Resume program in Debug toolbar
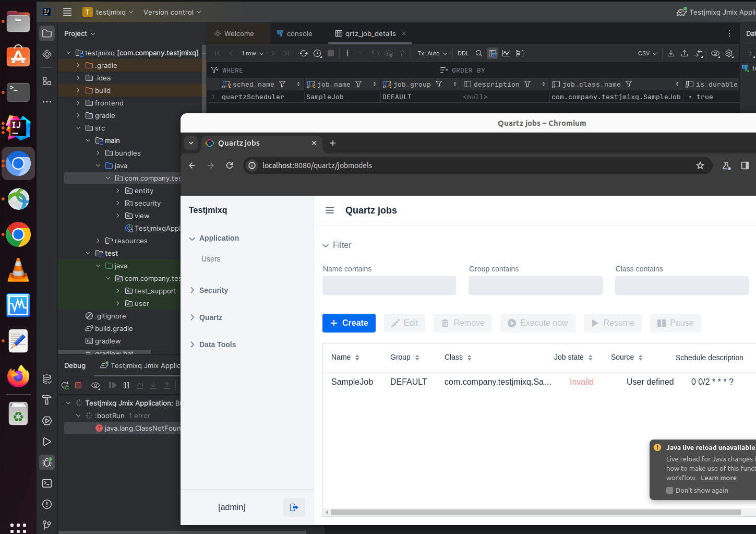The image size is (756, 534). point(113,385)
